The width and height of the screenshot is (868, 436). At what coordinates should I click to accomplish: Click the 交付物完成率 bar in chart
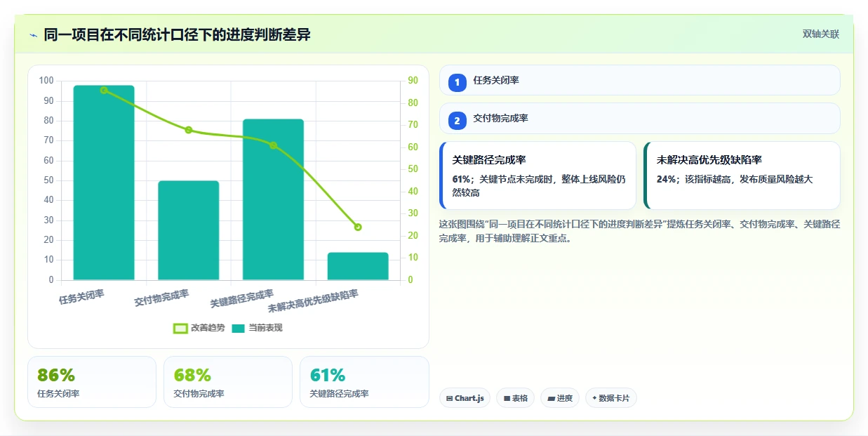(188, 230)
